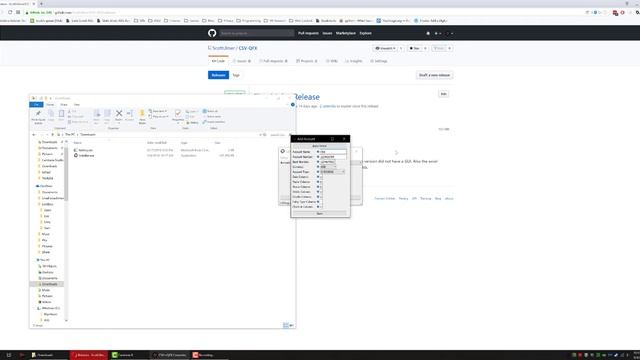
Task: Click the Account Name field in Add Account
Action: coord(333,152)
